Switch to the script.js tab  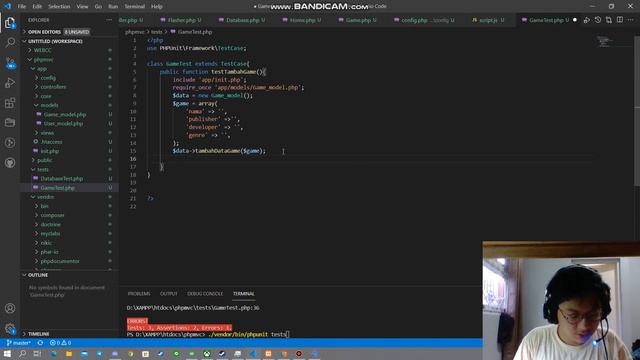click(488, 20)
